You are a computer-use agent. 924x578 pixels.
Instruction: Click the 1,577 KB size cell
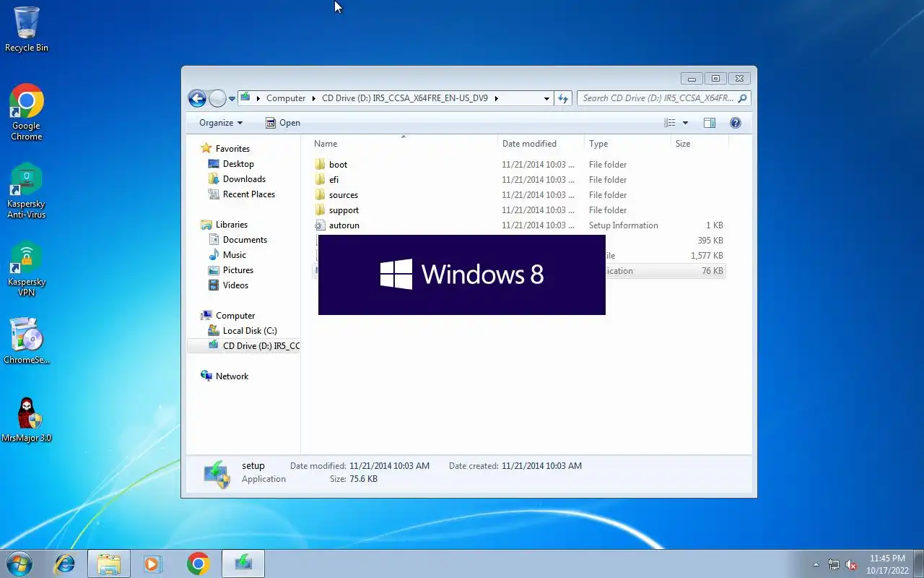tap(706, 256)
